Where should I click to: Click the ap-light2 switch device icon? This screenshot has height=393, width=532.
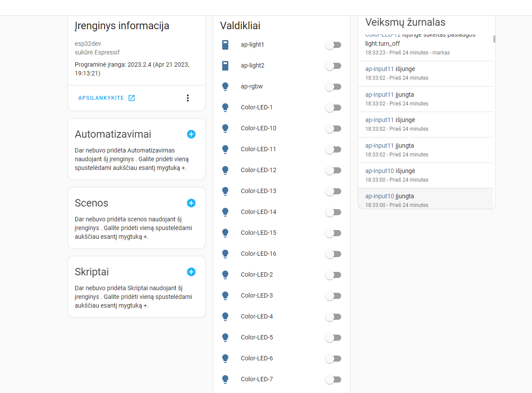(x=225, y=66)
